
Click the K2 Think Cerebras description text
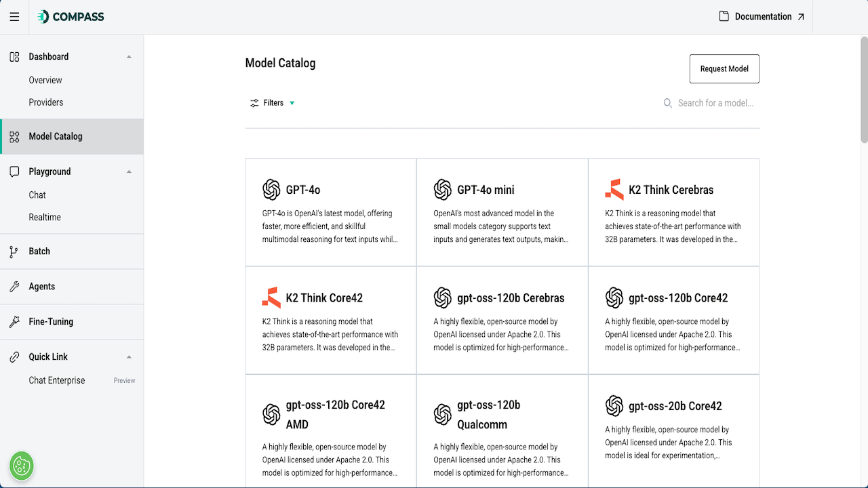tap(673, 226)
